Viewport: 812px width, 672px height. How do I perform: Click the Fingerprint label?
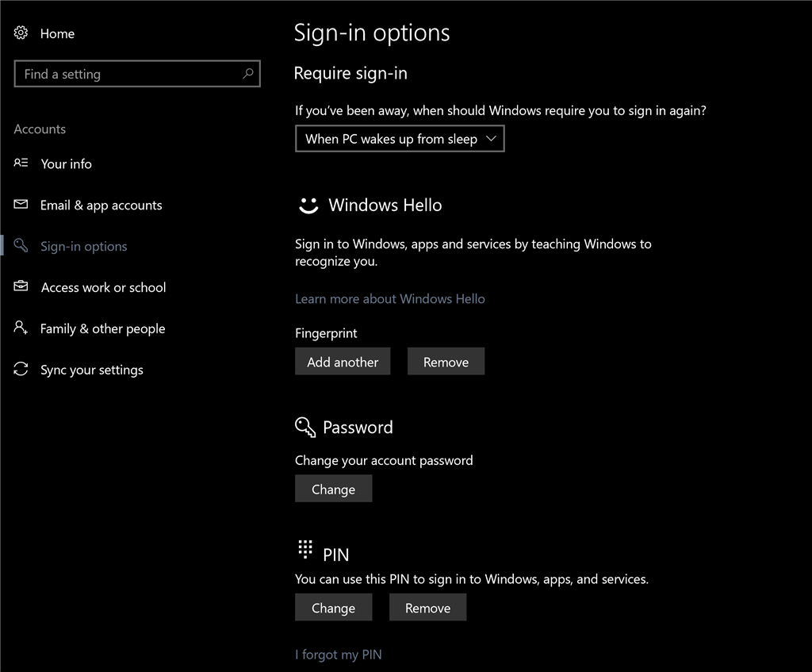click(326, 333)
